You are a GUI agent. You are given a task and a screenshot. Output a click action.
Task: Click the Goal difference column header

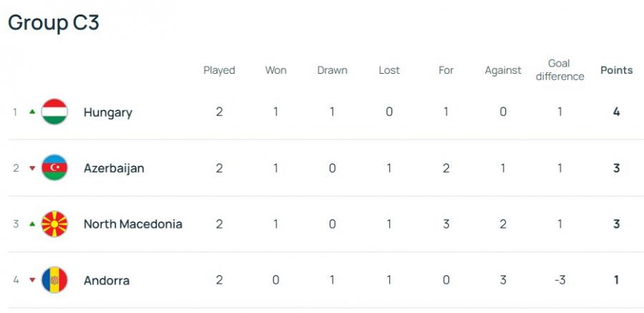(x=560, y=70)
